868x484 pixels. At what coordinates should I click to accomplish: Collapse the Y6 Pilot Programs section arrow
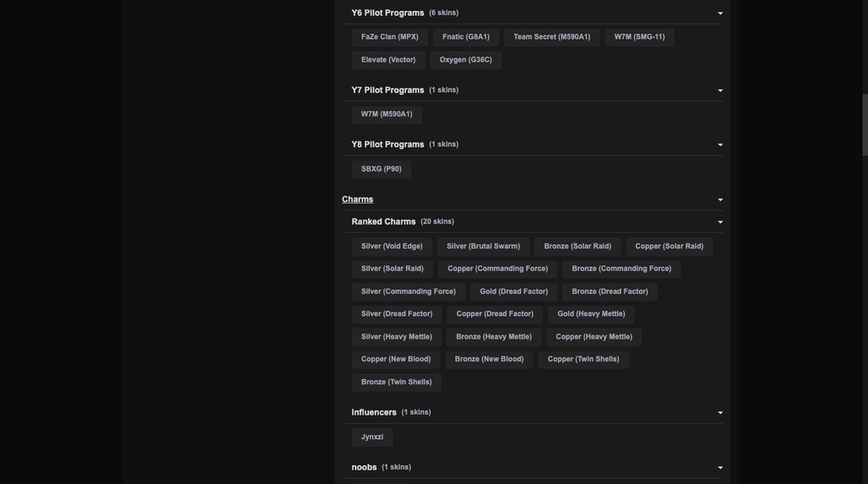pyautogui.click(x=720, y=14)
